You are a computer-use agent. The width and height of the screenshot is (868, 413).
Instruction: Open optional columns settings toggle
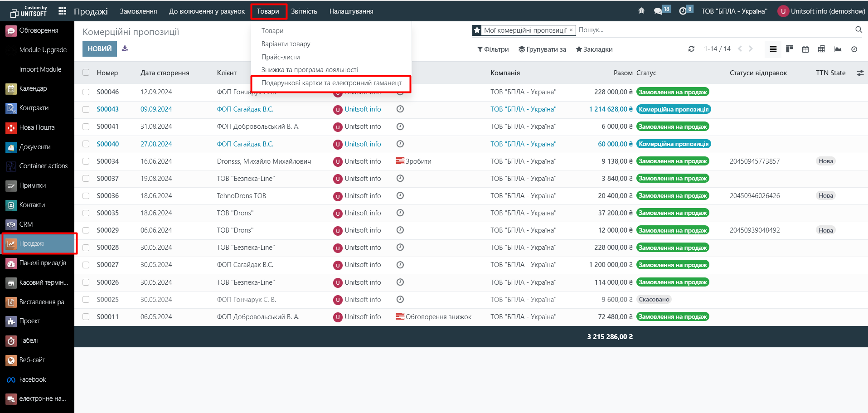860,73
